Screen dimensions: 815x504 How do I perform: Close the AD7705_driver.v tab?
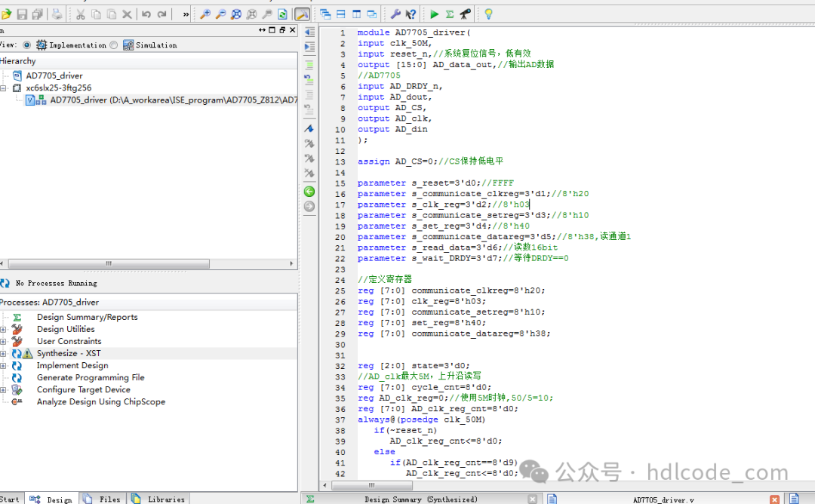tap(774, 499)
